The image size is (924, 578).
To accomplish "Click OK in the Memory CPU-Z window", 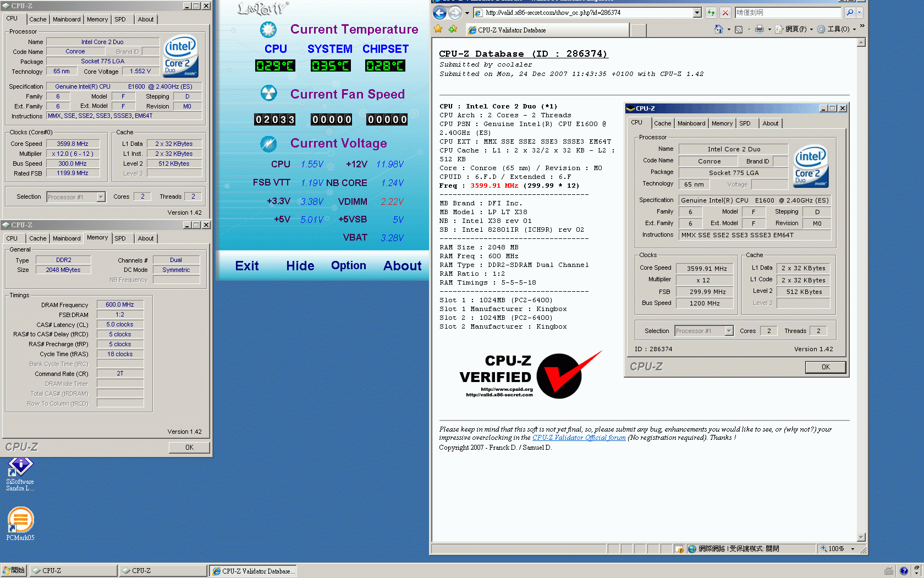I will tap(189, 448).
